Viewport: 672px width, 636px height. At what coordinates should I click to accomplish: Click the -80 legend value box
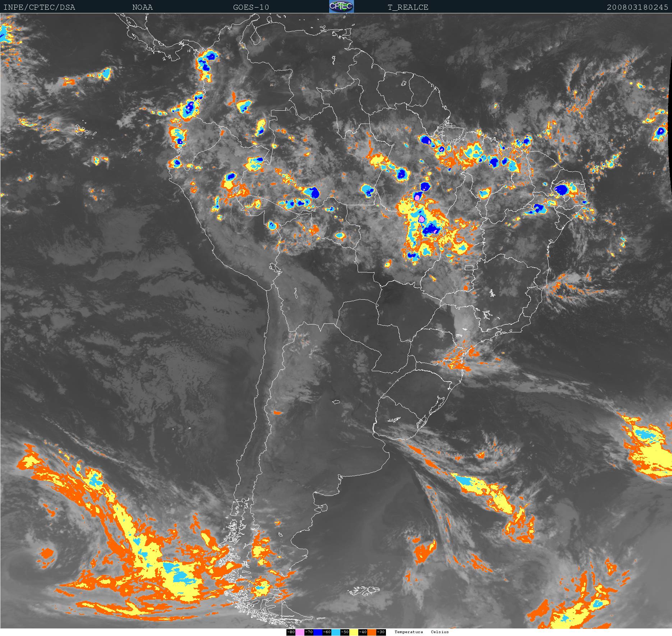(291, 632)
